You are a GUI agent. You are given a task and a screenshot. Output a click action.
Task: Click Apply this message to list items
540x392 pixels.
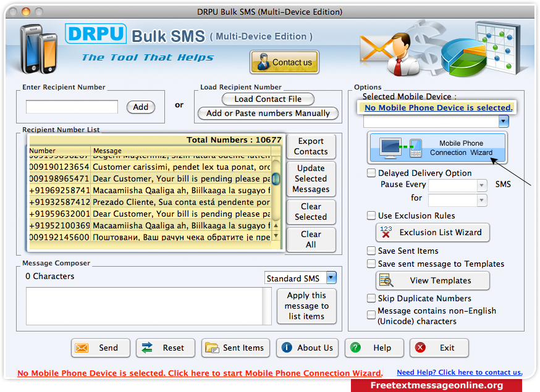tap(306, 306)
